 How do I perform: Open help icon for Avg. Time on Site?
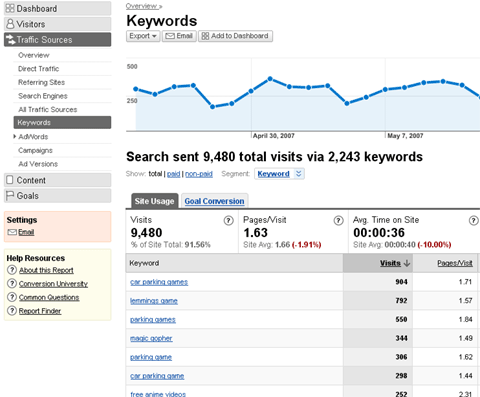click(473, 220)
